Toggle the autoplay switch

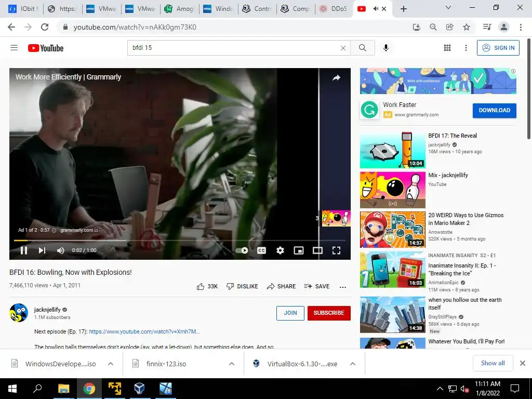242,250
